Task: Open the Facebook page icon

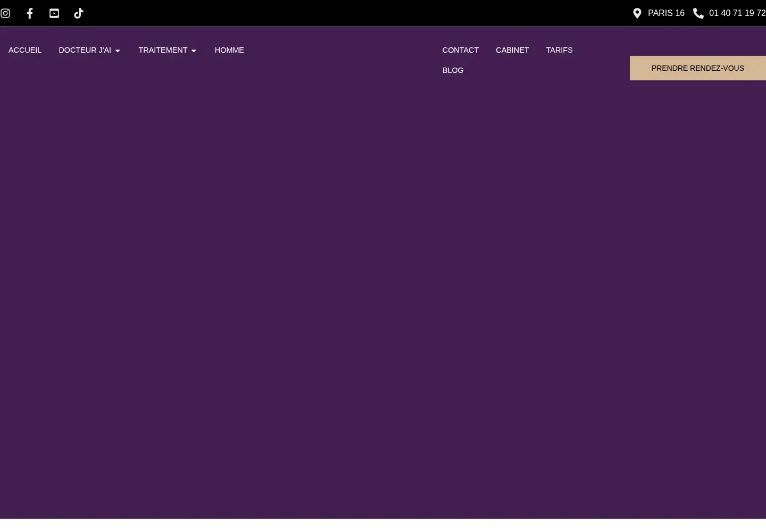Action: coord(30,13)
